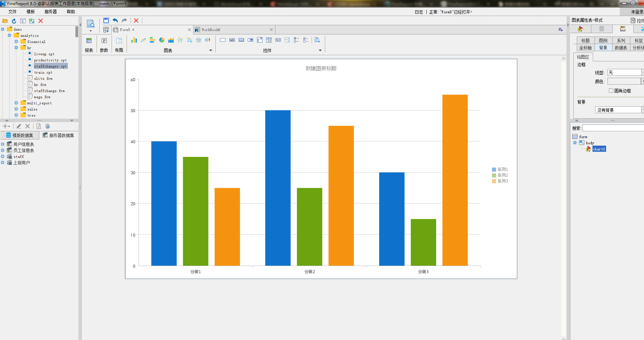Redo the last undone action
Viewport: 644px width, 340px height.
124,20
